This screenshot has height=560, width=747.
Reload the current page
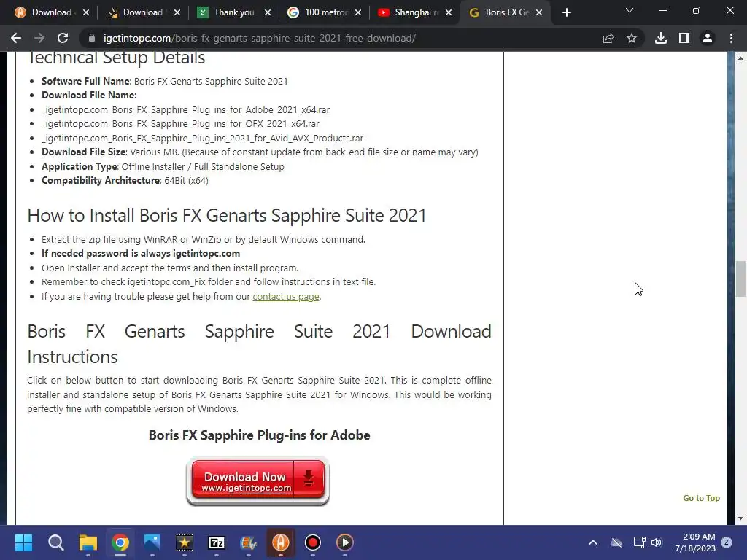[63, 38]
